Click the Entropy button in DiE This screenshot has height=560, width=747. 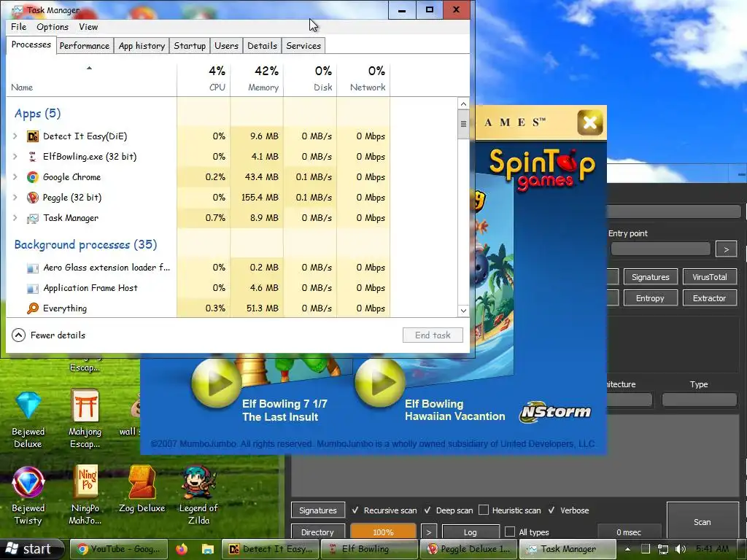[650, 298]
